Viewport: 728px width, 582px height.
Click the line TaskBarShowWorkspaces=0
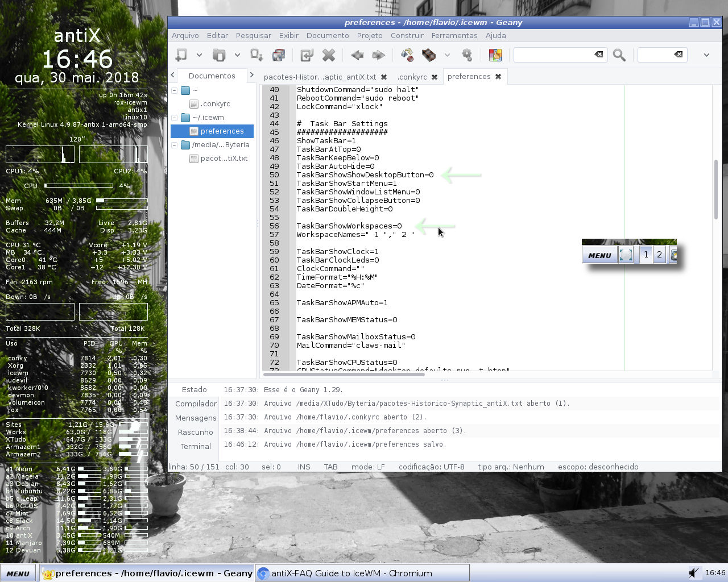click(x=349, y=226)
